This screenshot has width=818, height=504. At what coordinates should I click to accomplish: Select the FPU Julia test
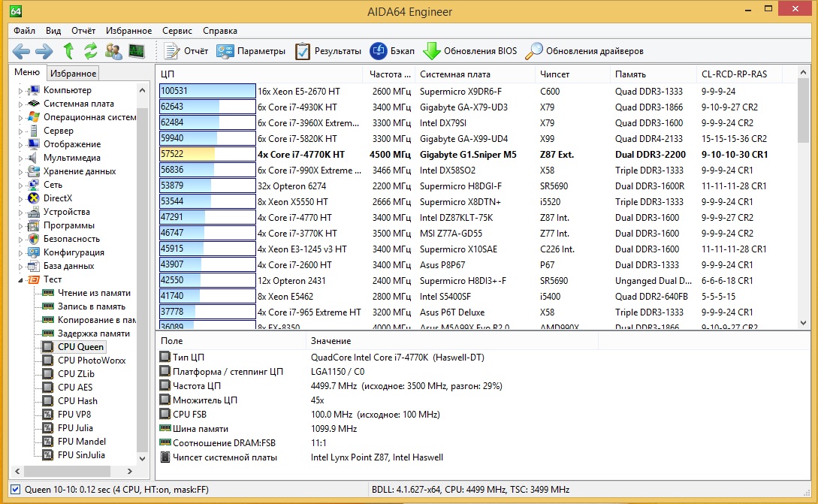[75, 428]
